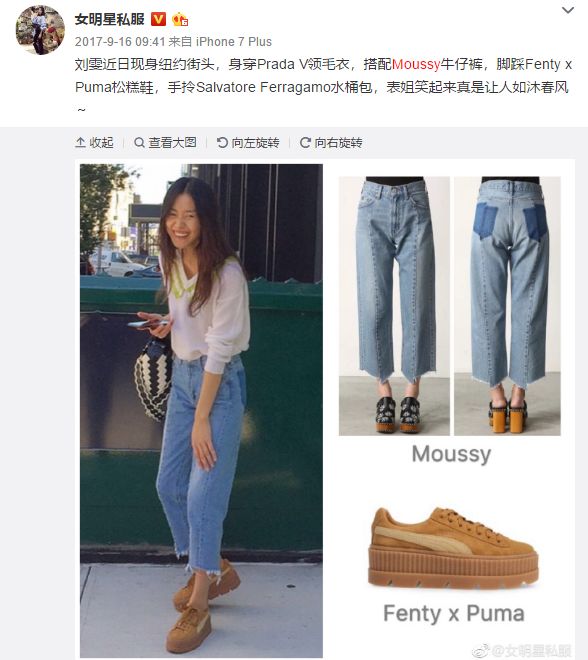This screenshot has height=660, width=588.
Task: Click the orange verified V badge
Action: [158, 19]
